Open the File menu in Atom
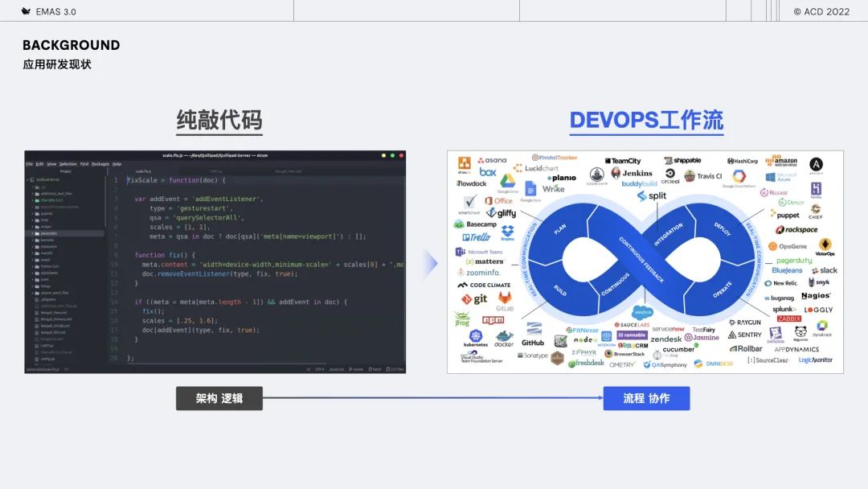 30,164
